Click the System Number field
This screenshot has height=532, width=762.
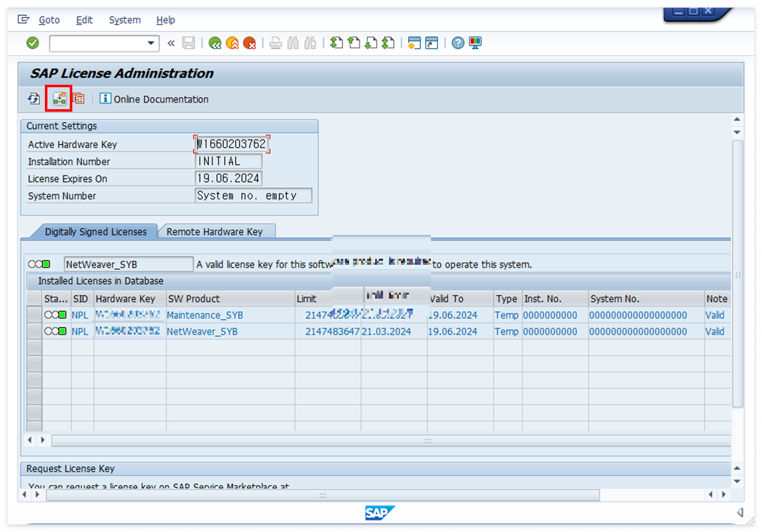(253, 195)
